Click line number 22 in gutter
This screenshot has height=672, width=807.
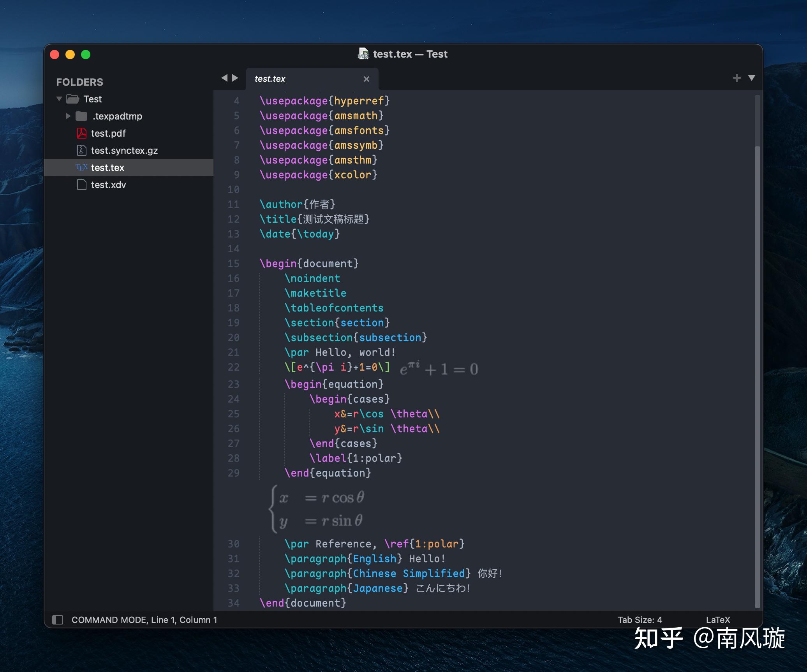click(x=233, y=367)
